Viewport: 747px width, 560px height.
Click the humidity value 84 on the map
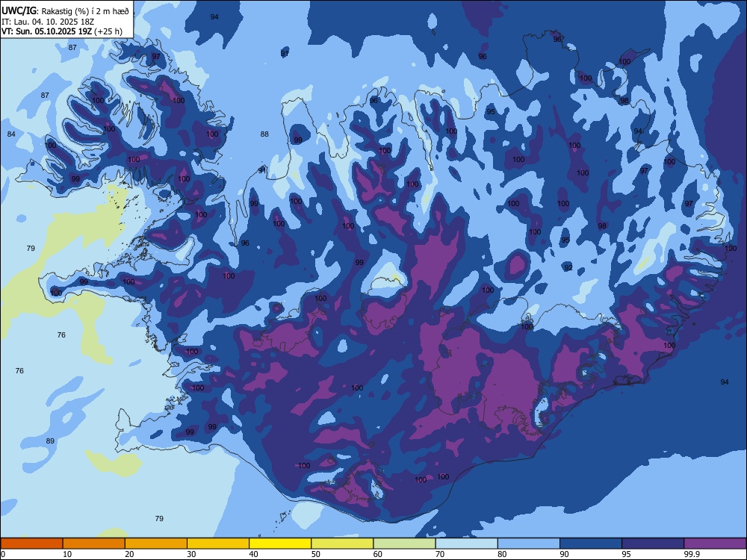(11, 134)
